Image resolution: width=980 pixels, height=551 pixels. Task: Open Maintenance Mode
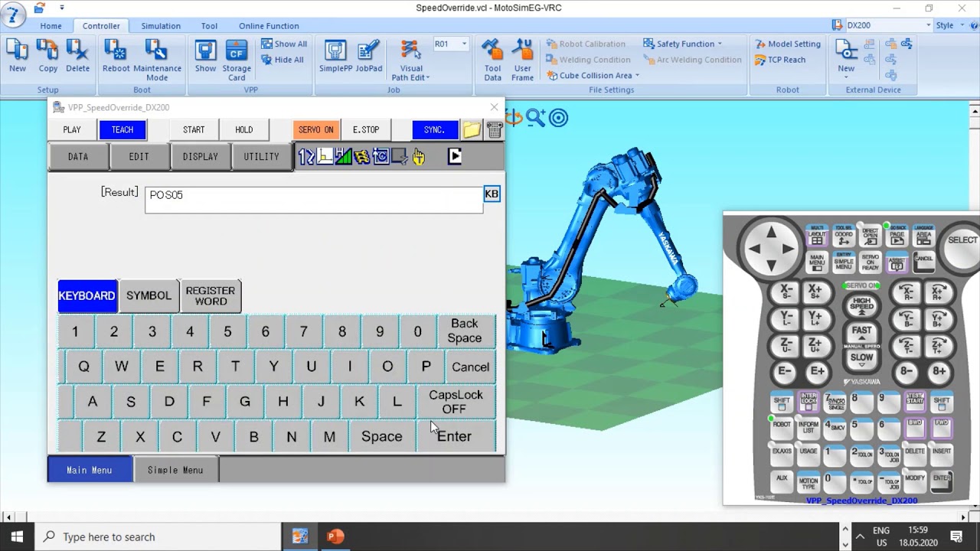pyautogui.click(x=156, y=60)
